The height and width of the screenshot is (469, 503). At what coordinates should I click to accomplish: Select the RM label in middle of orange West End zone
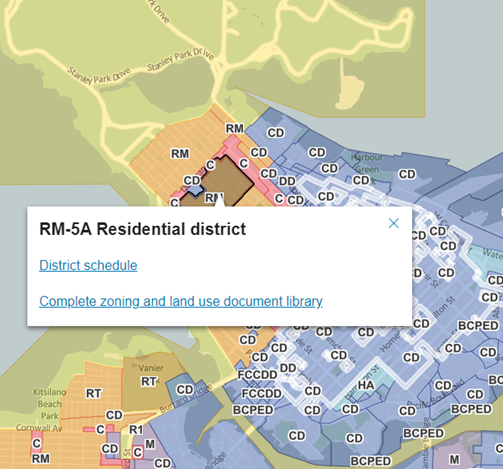click(x=180, y=154)
